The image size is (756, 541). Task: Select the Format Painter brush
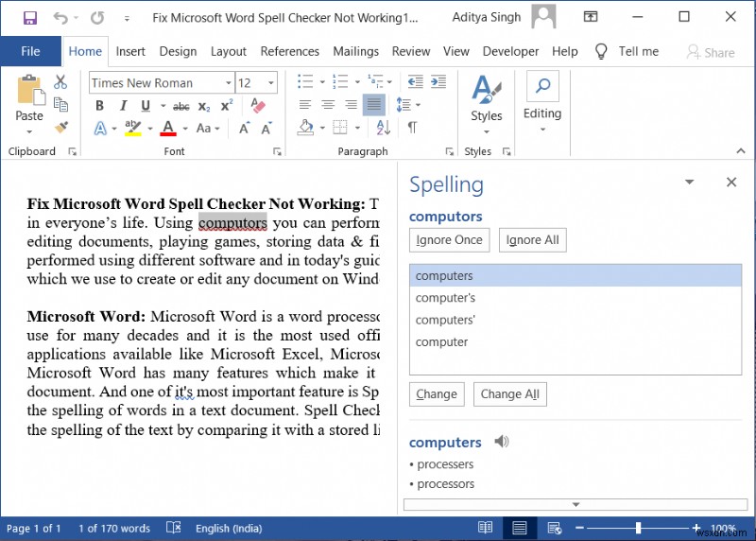point(60,127)
